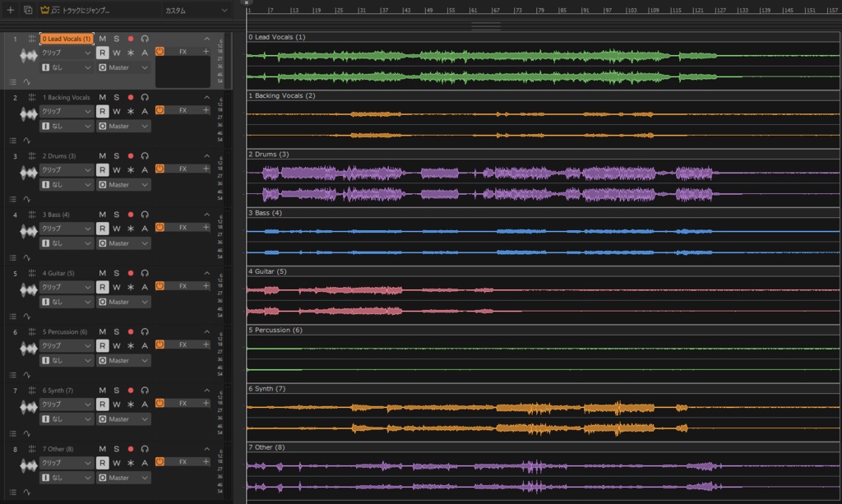This screenshot has width=842, height=504.
Task: Mute the Backing Vocals track
Action: (103, 97)
